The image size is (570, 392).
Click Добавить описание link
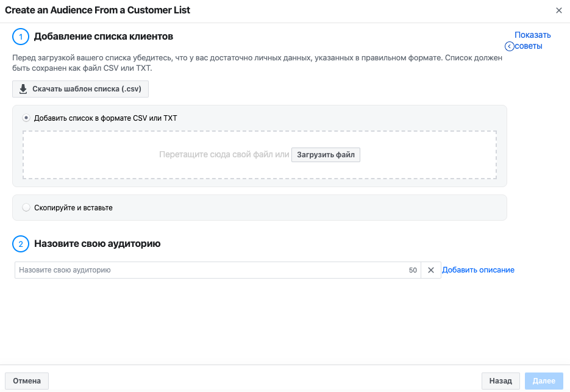[478, 270]
